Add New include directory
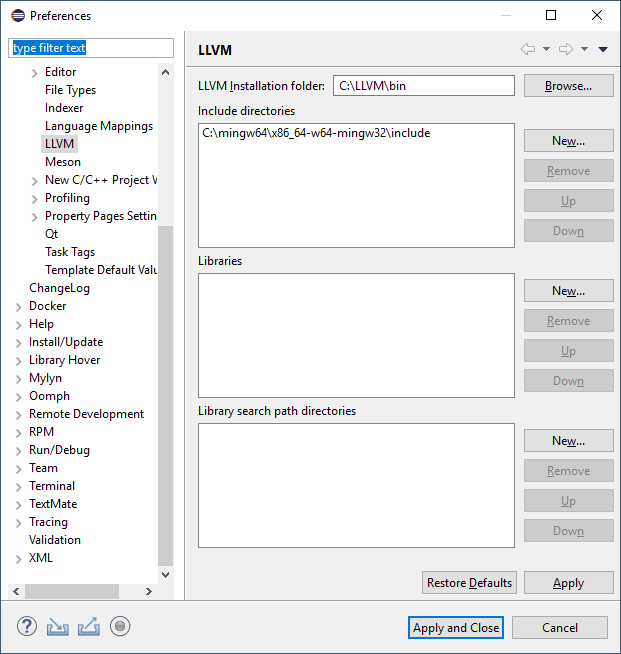The width and height of the screenshot is (621, 654). (568, 141)
